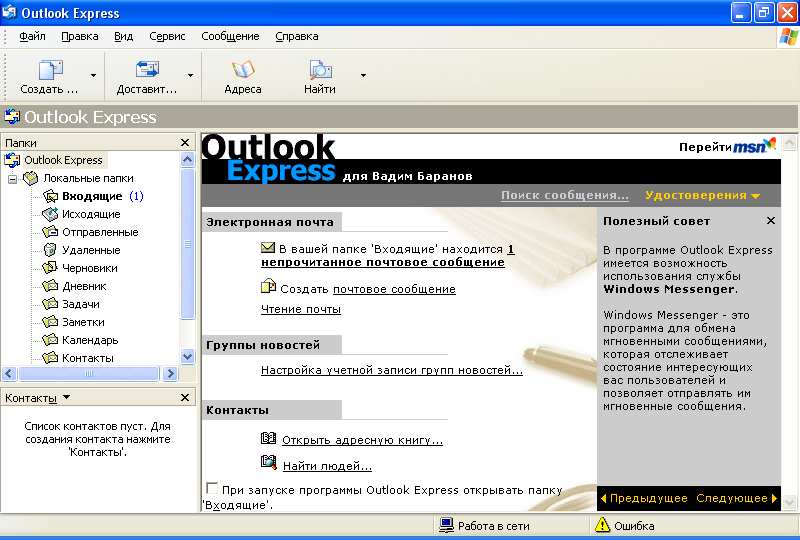
Task: Click folder list horizontal scroll right arrow
Action: pos(170,374)
